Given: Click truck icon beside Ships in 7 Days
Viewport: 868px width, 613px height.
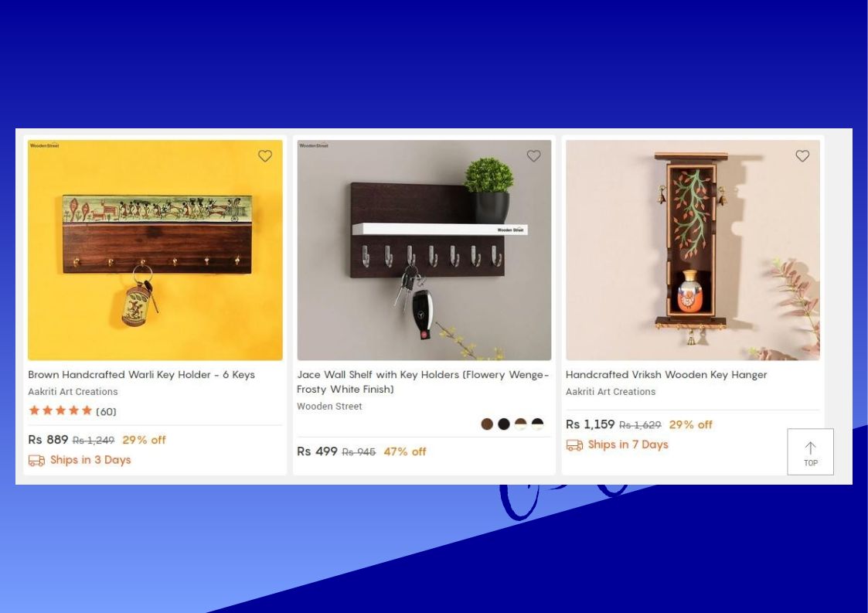Looking at the screenshot, I should click(574, 444).
